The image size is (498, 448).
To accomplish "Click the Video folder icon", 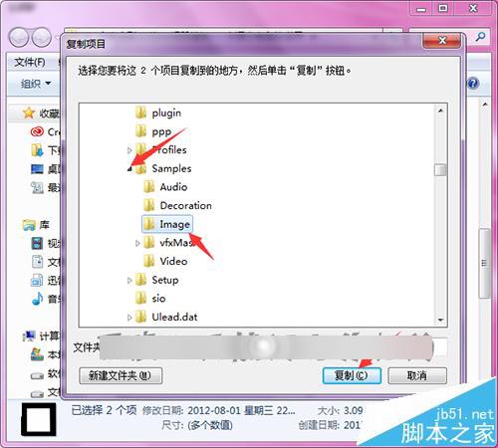I will [x=148, y=261].
